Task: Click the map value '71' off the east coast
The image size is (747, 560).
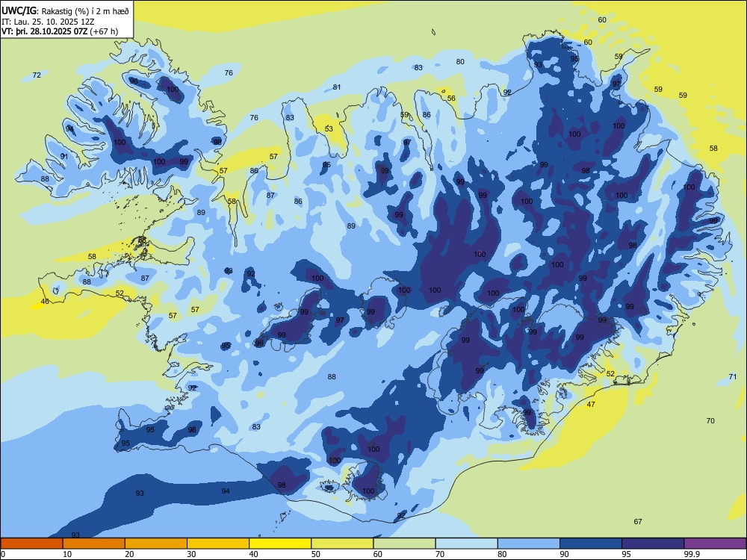Action: click(733, 377)
